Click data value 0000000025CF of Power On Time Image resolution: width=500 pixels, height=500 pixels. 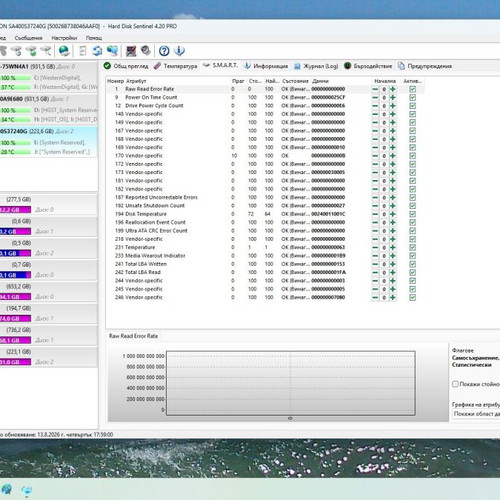(x=328, y=97)
